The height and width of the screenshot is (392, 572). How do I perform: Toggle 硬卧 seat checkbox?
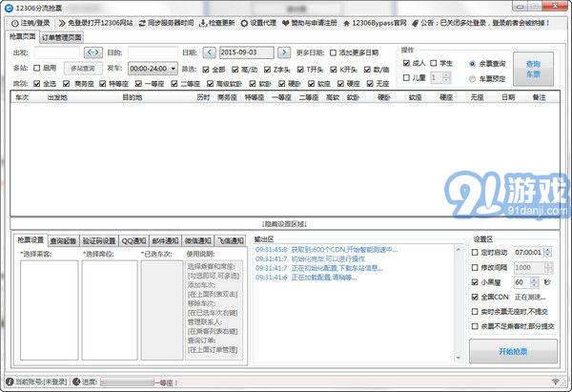tap(282, 84)
